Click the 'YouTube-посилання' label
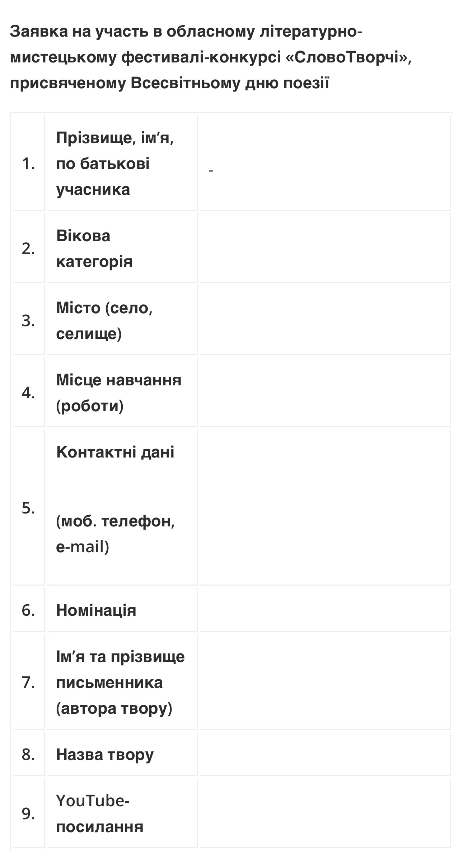The width and height of the screenshot is (463, 868). click(100, 813)
